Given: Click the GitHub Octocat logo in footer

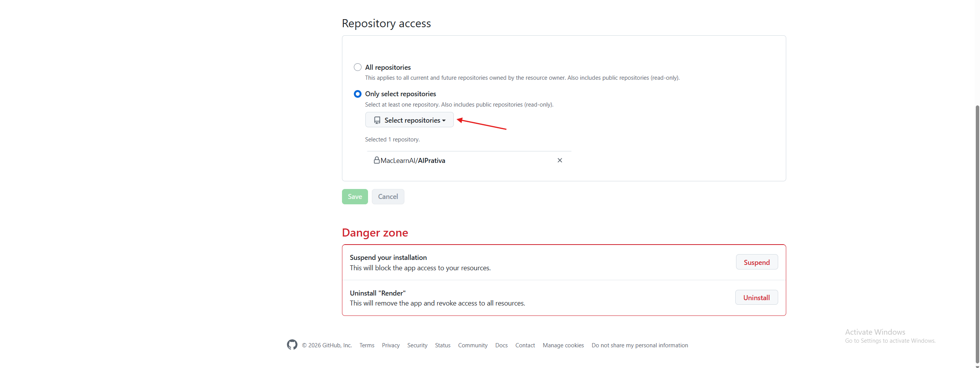Looking at the screenshot, I should pos(292,345).
